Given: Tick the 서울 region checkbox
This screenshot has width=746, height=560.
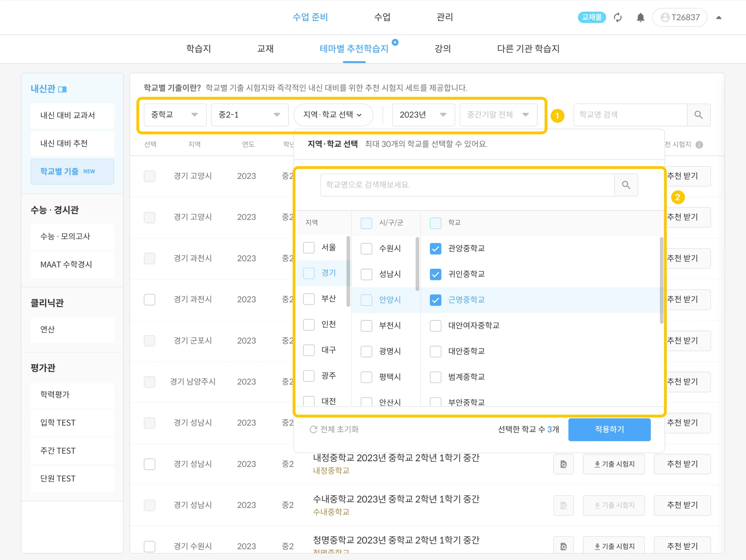Looking at the screenshot, I should pyautogui.click(x=309, y=248).
